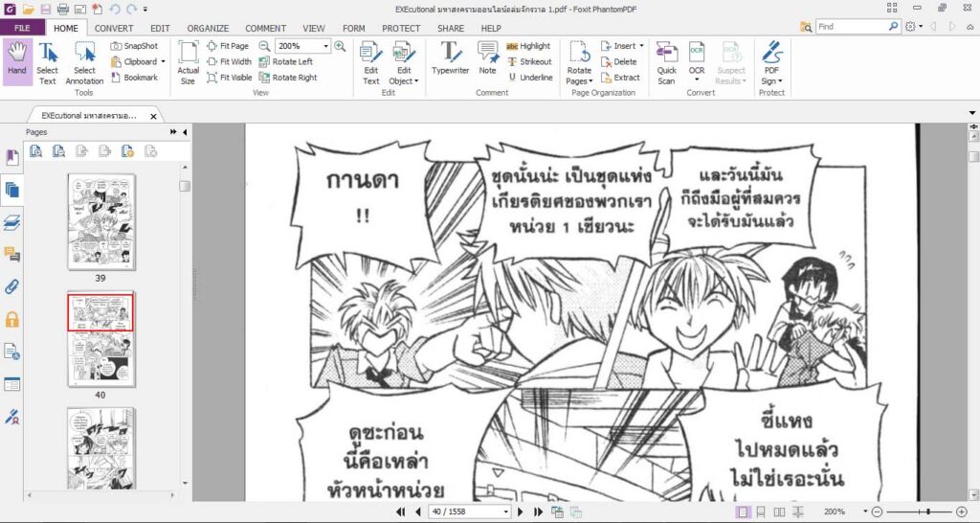
Task: Expand the Clipboard dropdown
Action: click(163, 61)
